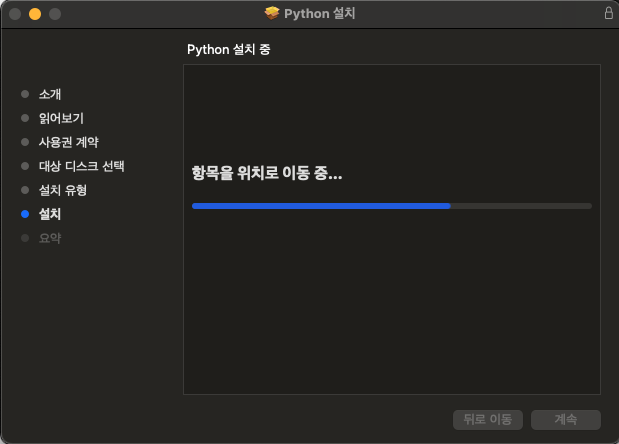The image size is (619, 444).
Task: Select the 사용권 계약 step
Action: (69, 142)
